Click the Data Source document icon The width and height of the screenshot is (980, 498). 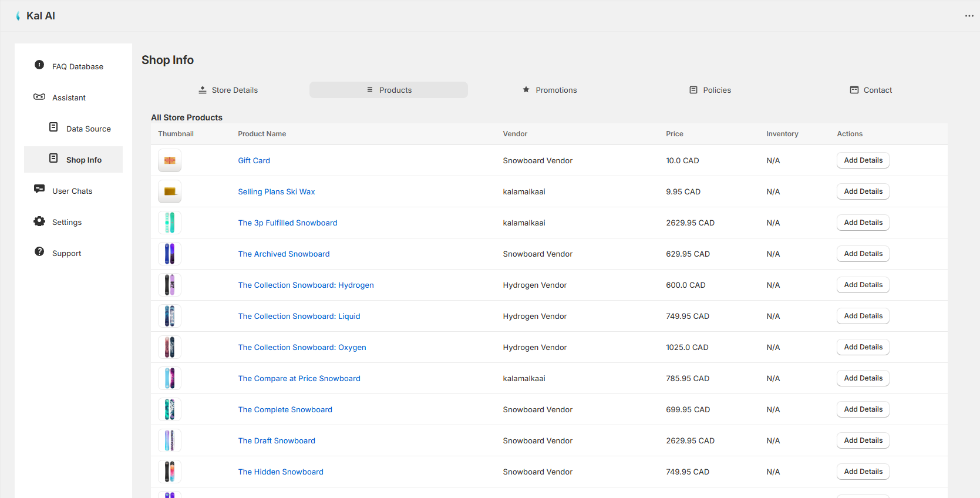pyautogui.click(x=53, y=127)
